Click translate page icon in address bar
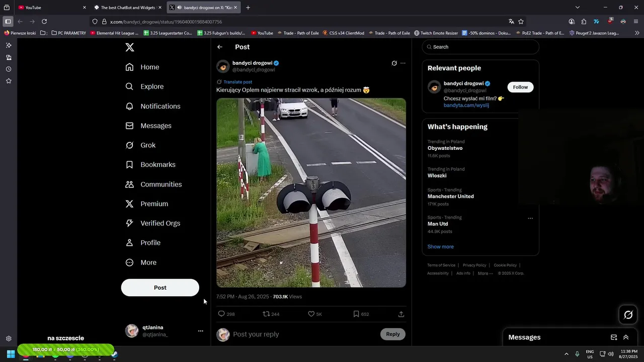The image size is (644, 362). [511, 22]
